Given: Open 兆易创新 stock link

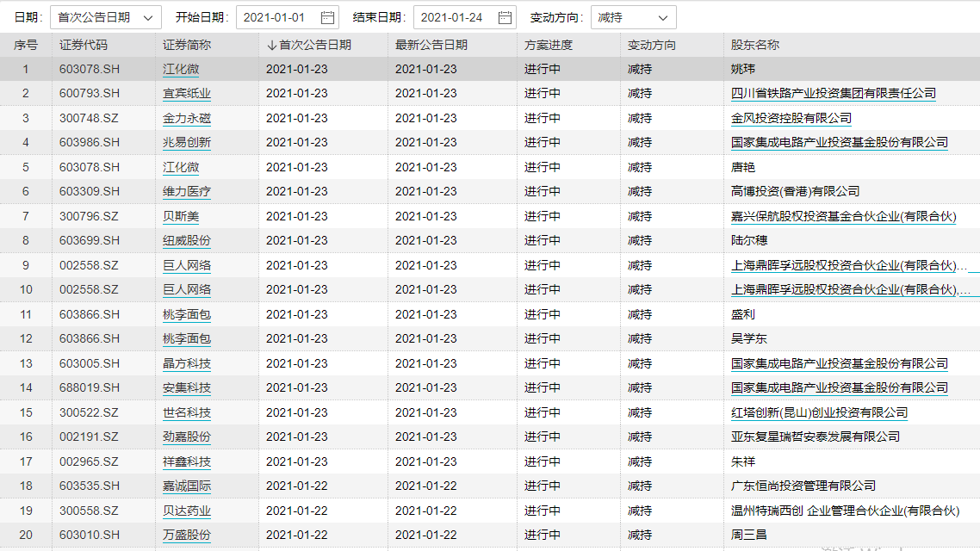Looking at the screenshot, I should [x=187, y=142].
